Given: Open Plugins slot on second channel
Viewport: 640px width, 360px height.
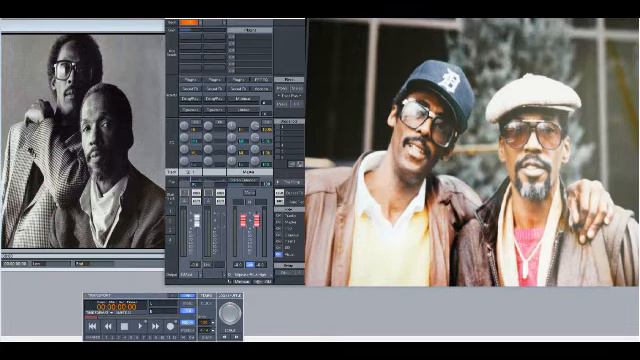Looking at the screenshot, I should tap(215, 80).
